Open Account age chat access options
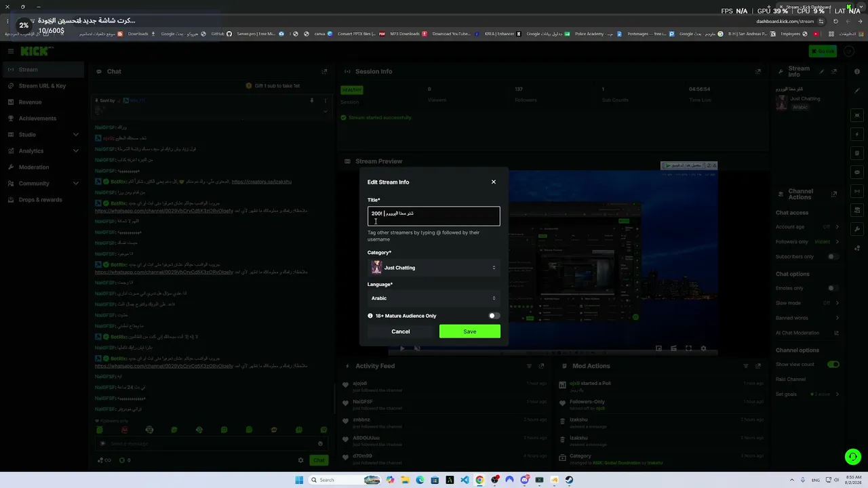The image size is (868, 488). point(807,227)
